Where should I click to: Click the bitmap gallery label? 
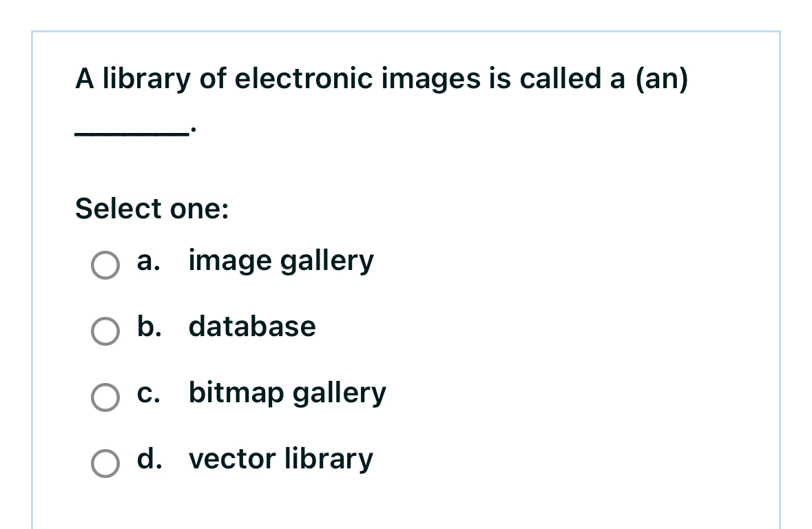pos(287,393)
